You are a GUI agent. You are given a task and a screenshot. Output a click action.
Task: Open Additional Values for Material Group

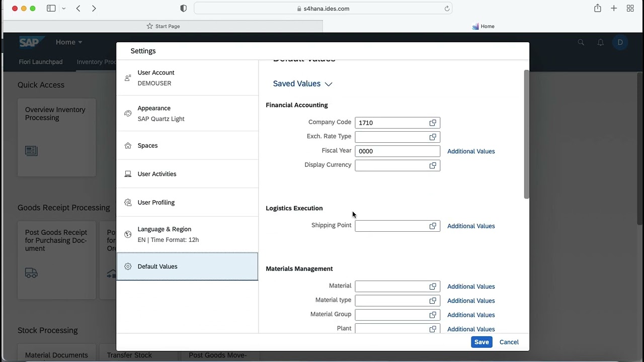(471, 315)
